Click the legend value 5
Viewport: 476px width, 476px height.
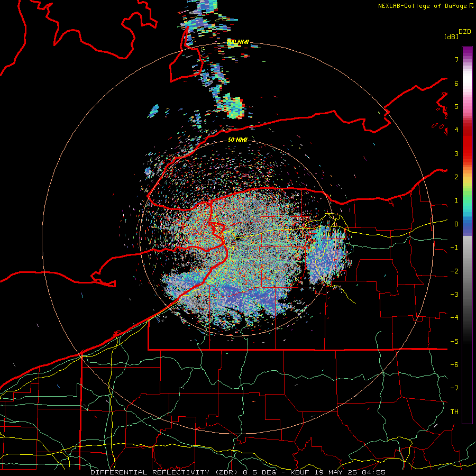[x=456, y=107]
